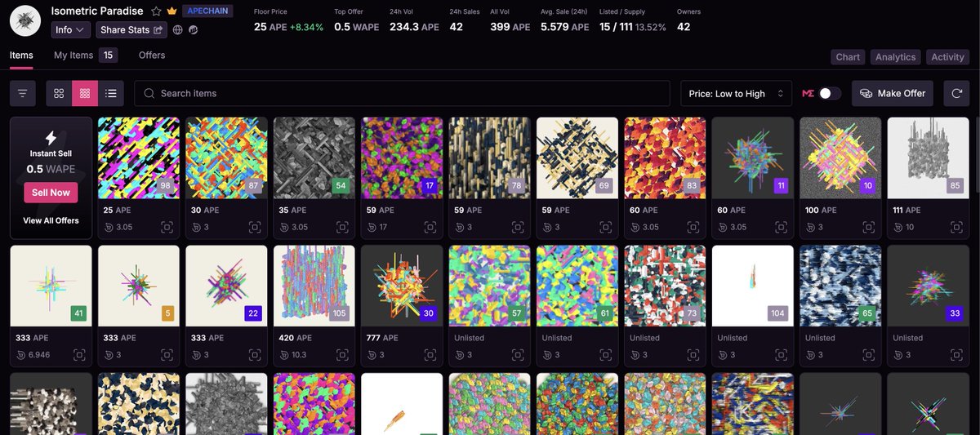Viewport: 980px width, 435px height.
Task: Click last-sale icon beside 10.3
Action: tap(284, 355)
